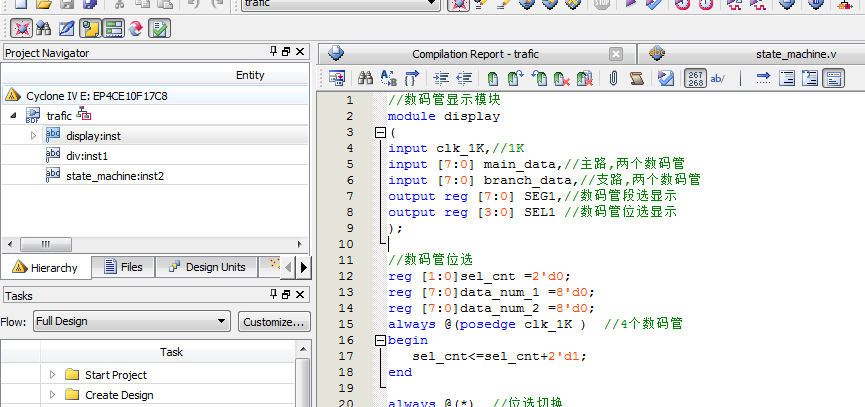865x407 pixels.
Task: Click the increase indent icon
Action: pos(441,78)
